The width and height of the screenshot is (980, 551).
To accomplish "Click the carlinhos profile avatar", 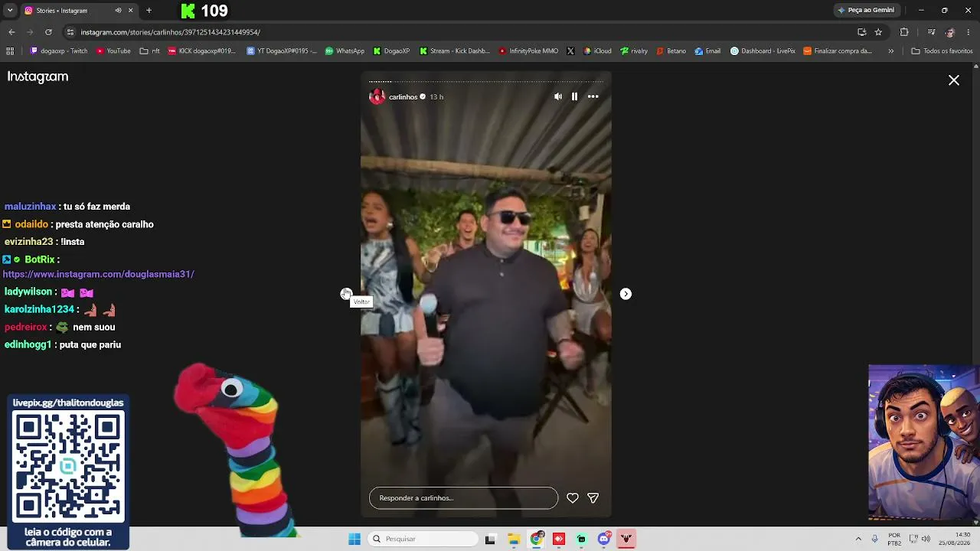I will [377, 96].
